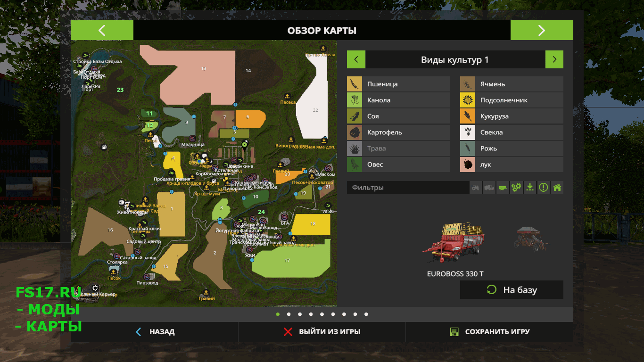Click the Пивзавод marker icon on map

point(147,277)
